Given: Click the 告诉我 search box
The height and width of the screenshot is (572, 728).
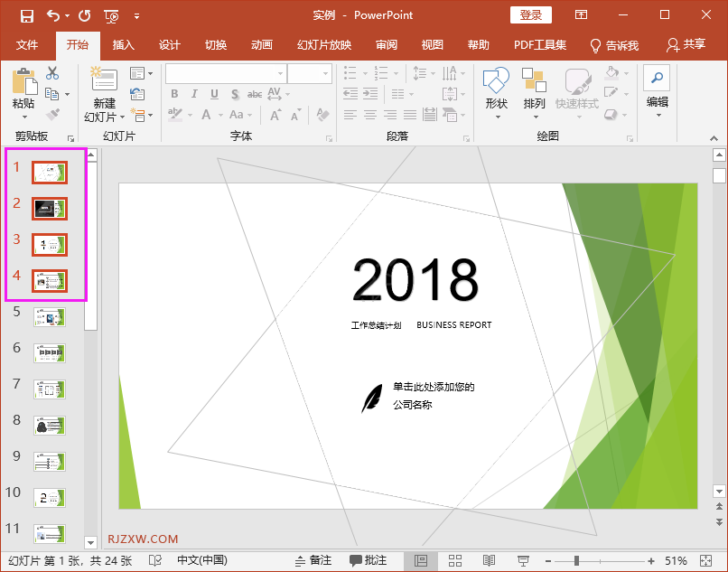Looking at the screenshot, I should (614, 45).
